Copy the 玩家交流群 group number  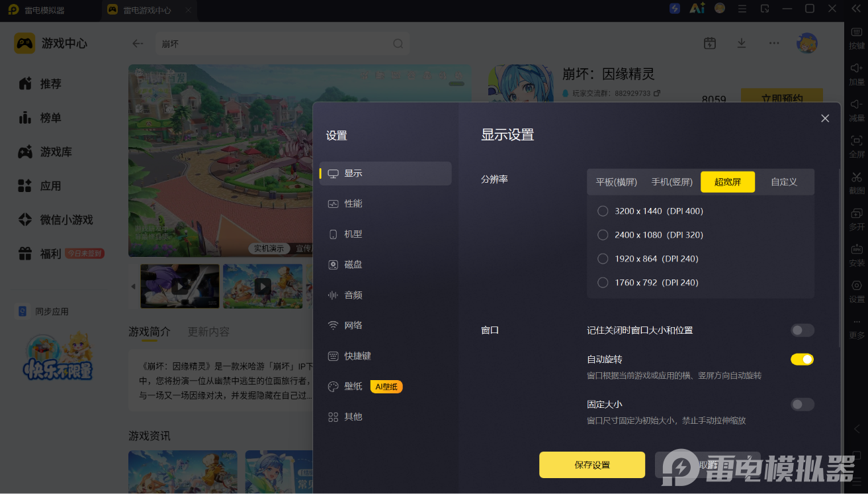[x=657, y=93]
